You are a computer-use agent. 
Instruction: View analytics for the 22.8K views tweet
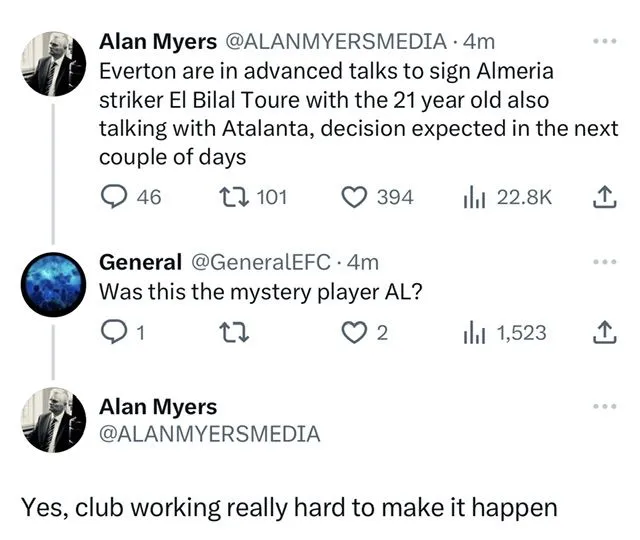pyautogui.click(x=471, y=197)
